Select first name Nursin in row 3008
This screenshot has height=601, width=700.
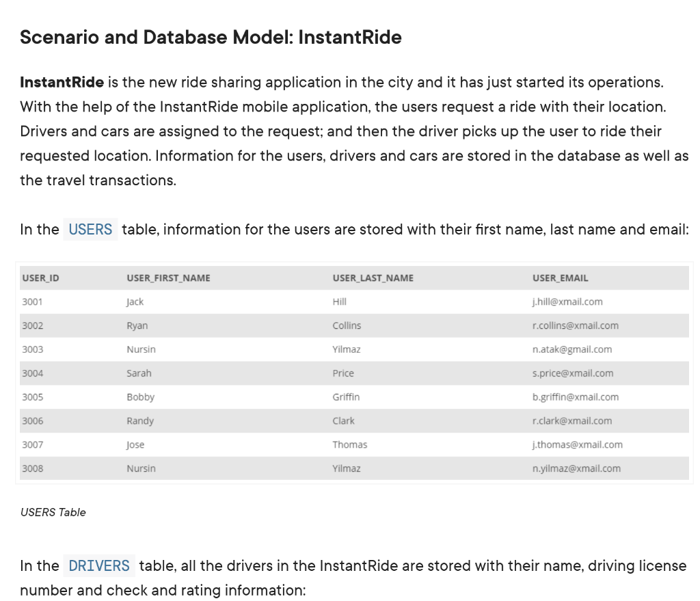[x=141, y=468]
